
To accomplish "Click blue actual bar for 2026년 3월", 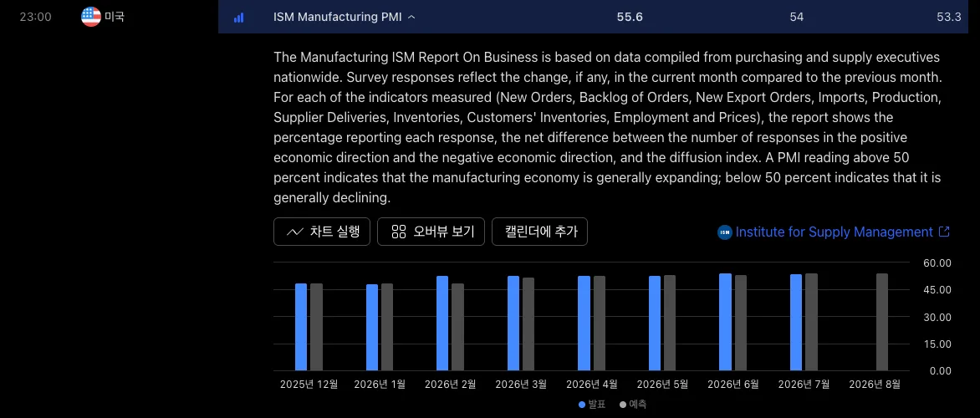I will (x=513, y=324).
